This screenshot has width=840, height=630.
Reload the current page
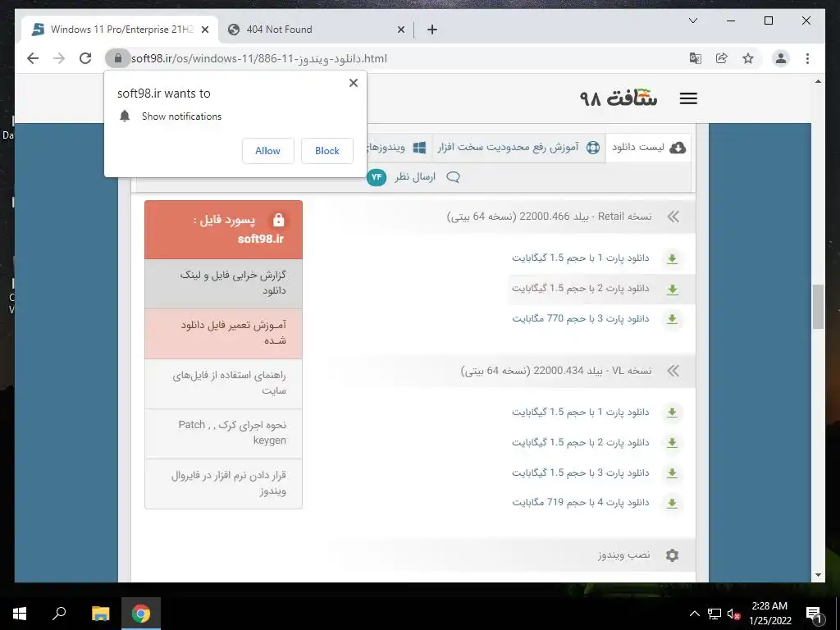pyautogui.click(x=85, y=58)
